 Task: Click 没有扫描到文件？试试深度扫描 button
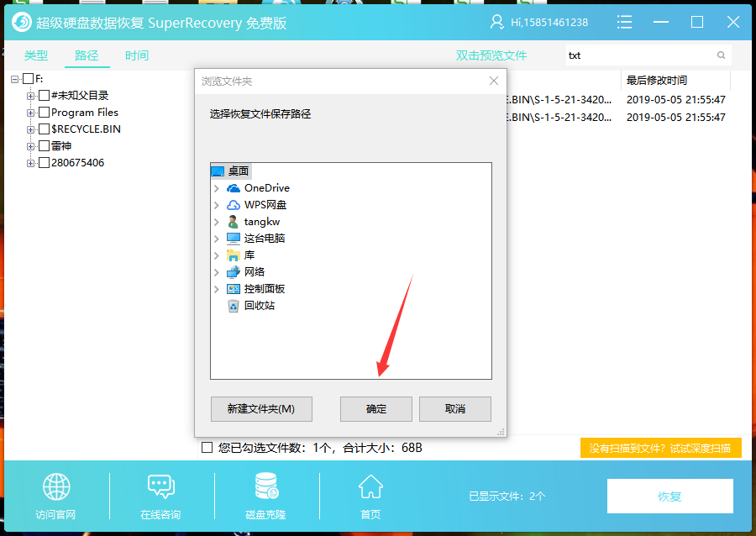pos(660,449)
